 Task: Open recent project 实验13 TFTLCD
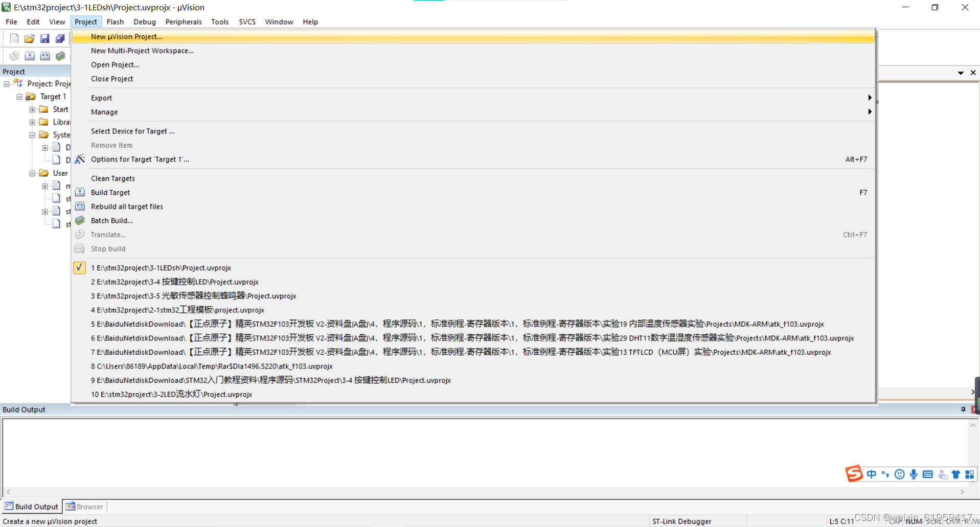click(473, 352)
